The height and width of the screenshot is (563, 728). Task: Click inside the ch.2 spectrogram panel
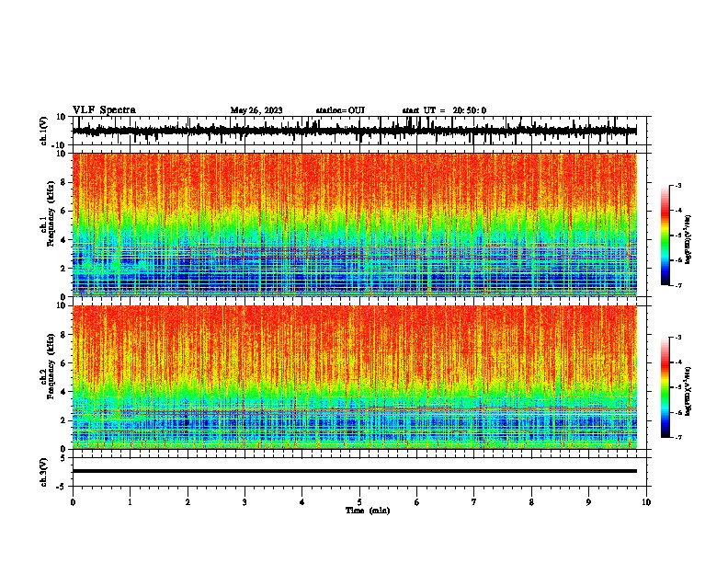click(355, 377)
